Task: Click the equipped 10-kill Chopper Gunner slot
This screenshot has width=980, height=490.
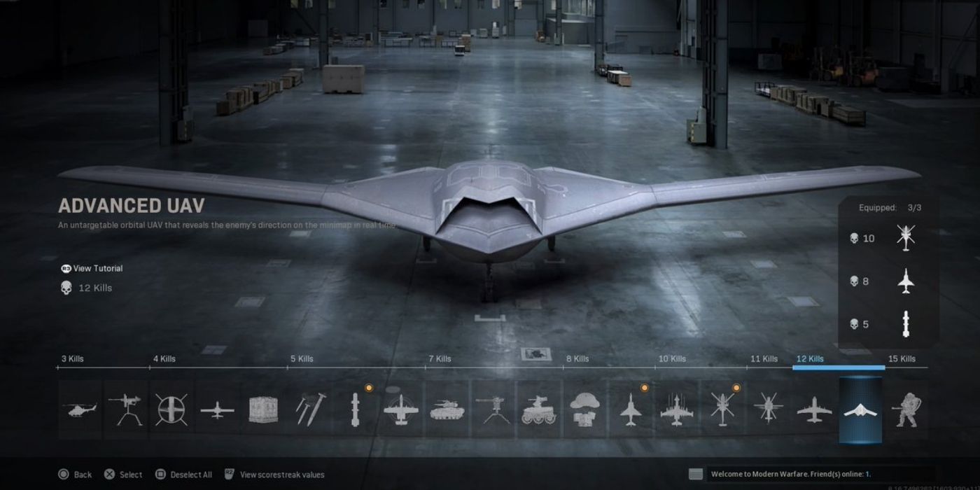Action: tap(906, 239)
